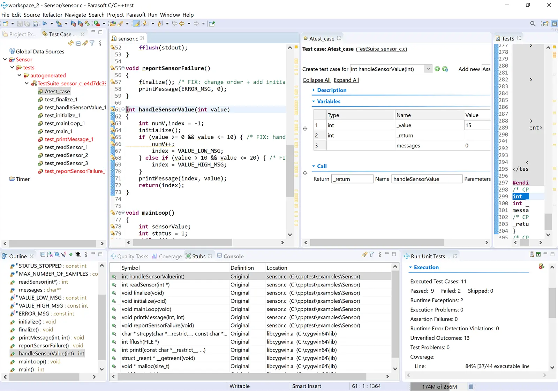Toggle Hide Static Members in Outline

click(x=64, y=255)
